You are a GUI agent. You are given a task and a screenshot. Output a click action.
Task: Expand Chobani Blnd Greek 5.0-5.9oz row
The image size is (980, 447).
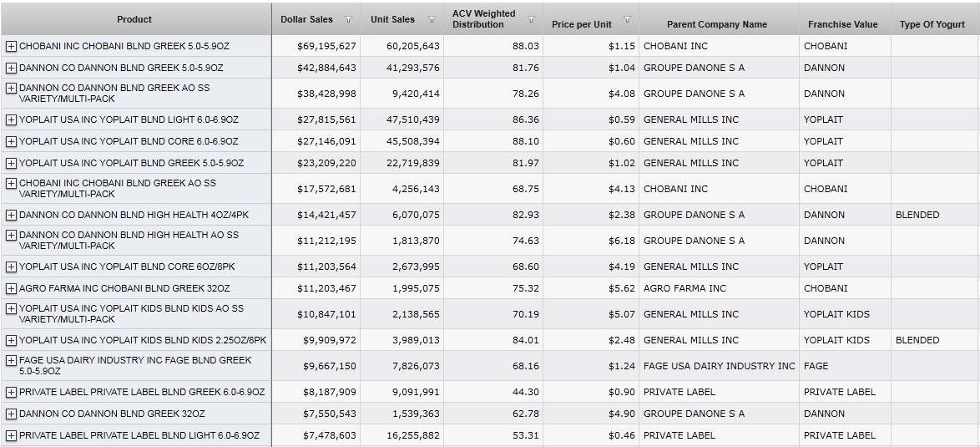point(11,46)
